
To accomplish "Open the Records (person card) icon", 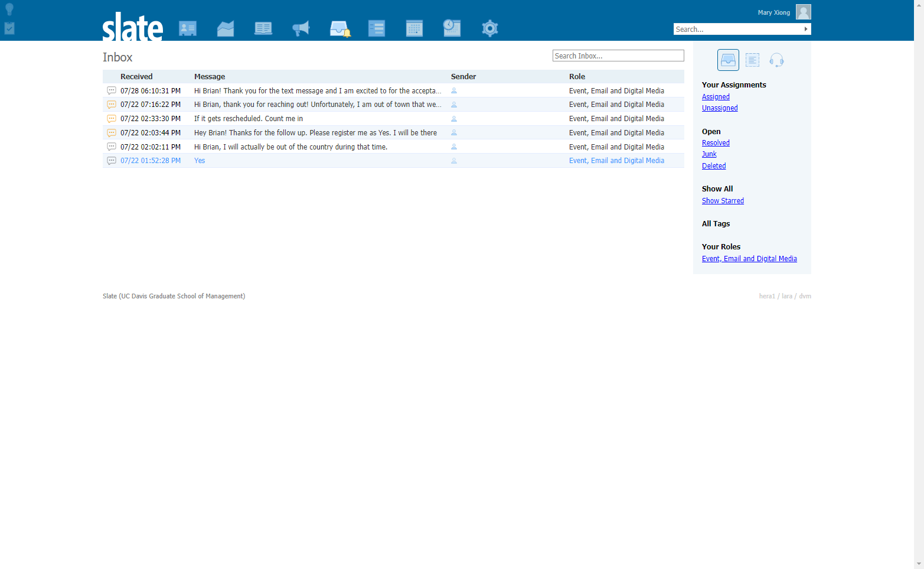I will click(x=188, y=28).
